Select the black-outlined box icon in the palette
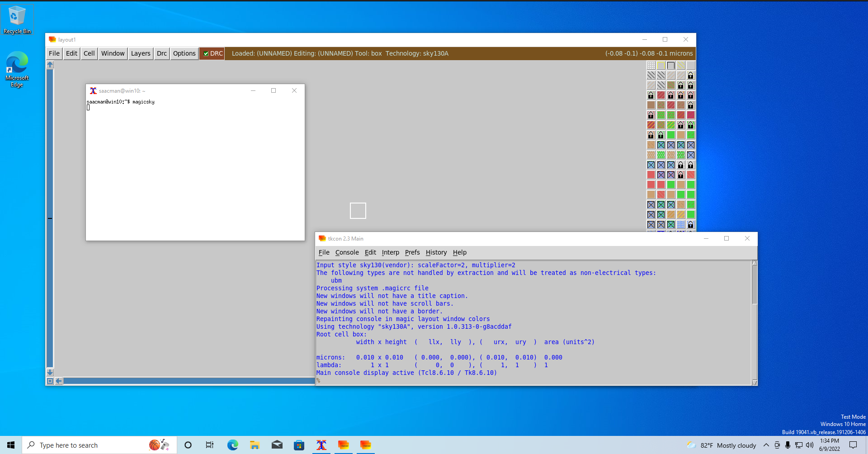This screenshot has width=868, height=454. click(671, 66)
